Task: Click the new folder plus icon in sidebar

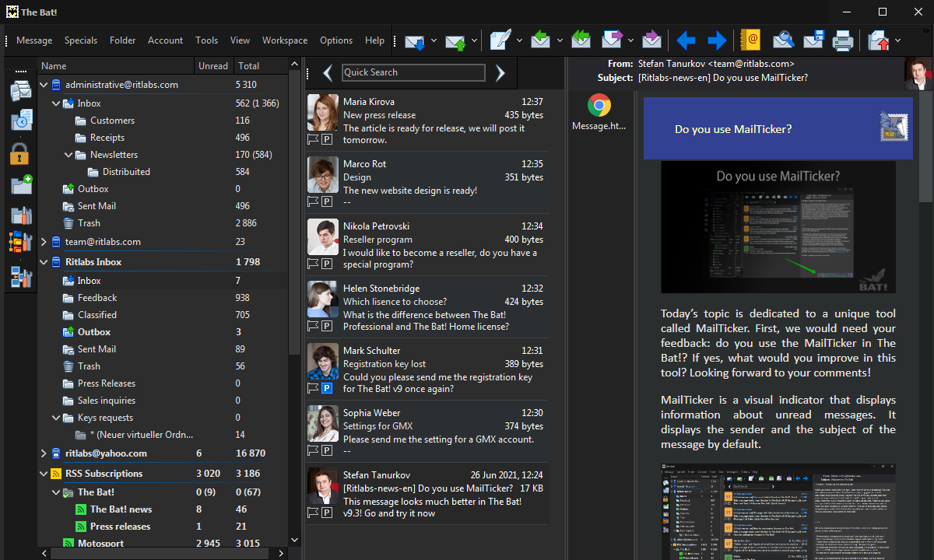Action: pos(20,184)
